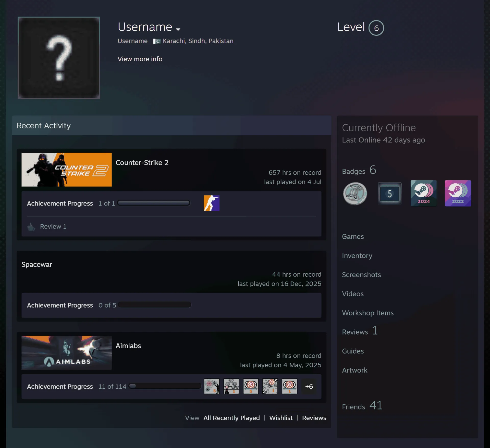Open the Reviews link at bottom

(x=314, y=418)
